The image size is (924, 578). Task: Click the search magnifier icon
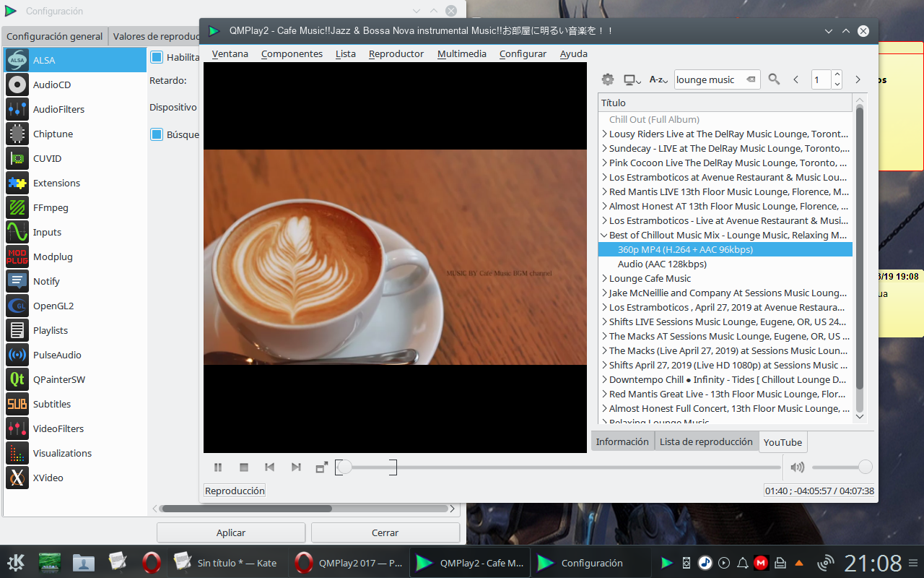click(774, 79)
